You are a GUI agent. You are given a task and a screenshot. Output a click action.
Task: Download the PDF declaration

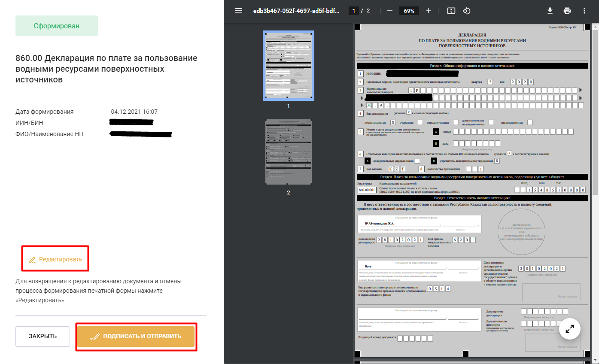tap(550, 11)
